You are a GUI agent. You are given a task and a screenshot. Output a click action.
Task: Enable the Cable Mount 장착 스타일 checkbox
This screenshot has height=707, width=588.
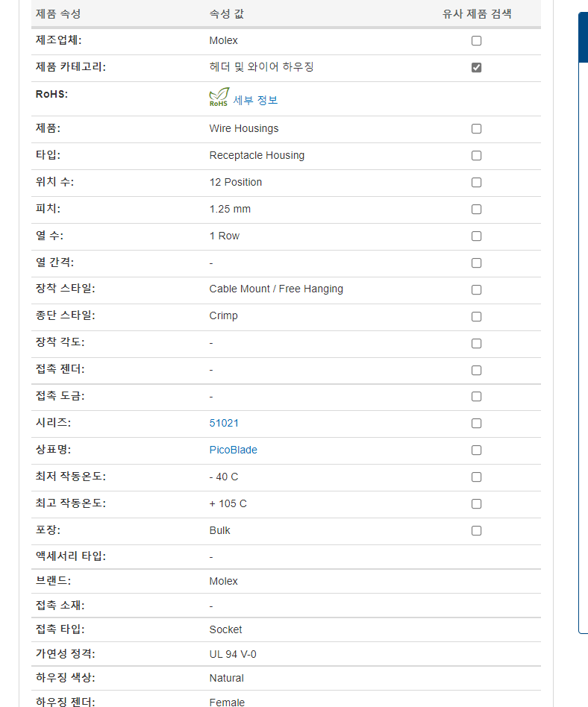point(476,290)
